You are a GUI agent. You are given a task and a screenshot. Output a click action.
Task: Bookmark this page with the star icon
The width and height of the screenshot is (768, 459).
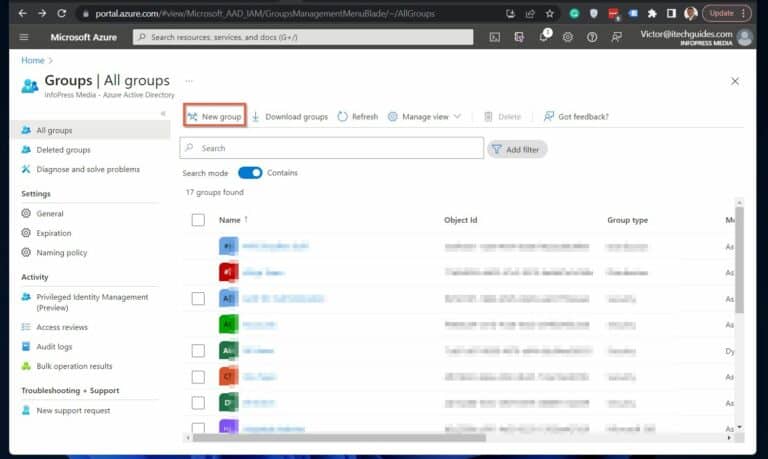550,14
